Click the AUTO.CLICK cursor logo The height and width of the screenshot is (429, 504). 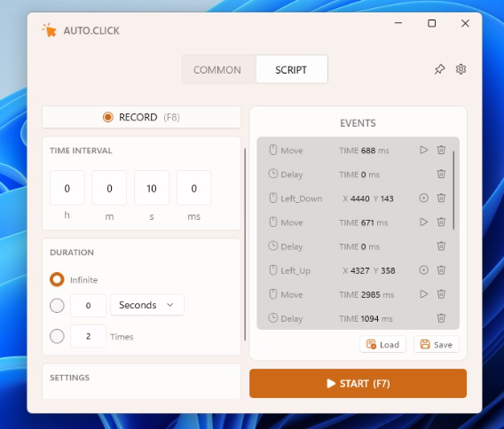[x=49, y=30]
